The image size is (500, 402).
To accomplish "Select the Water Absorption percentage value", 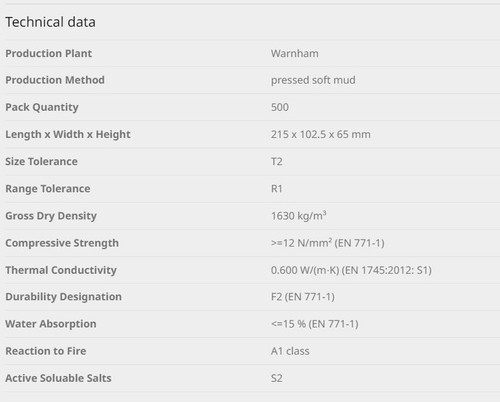I will click(315, 324).
